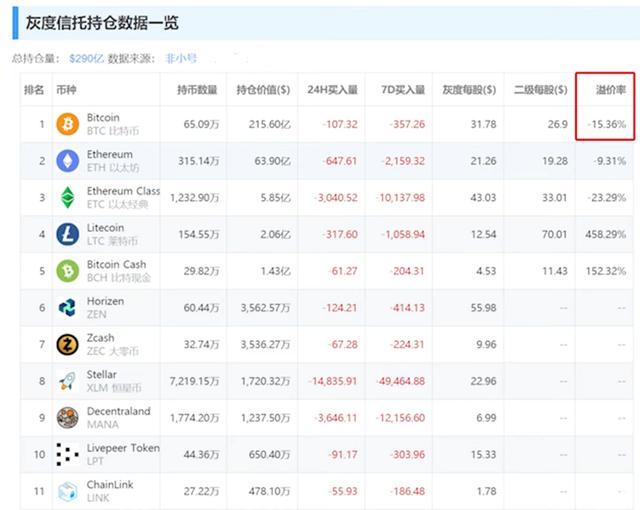Select the 持币数量 column header
Image resolution: width=640 pixels, height=510 pixels.
point(197,90)
